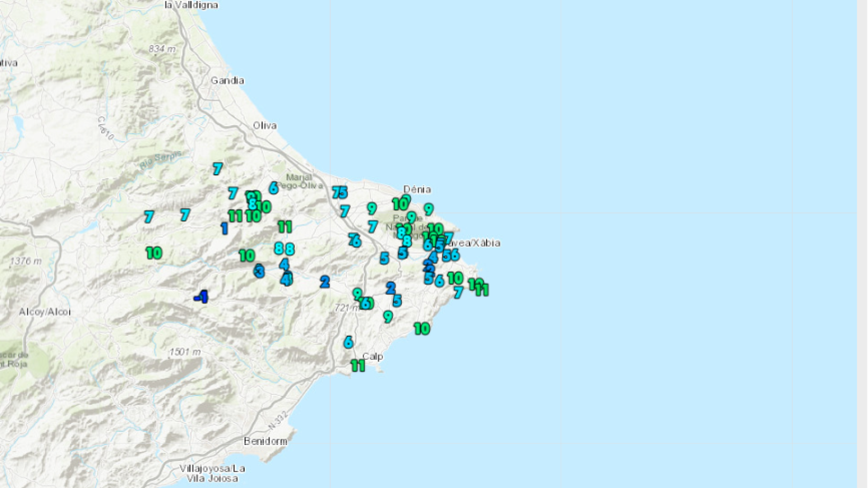Click the 6 marker above Marjal Pego-Oliva
This screenshot has height=488, width=868.
[273, 188]
